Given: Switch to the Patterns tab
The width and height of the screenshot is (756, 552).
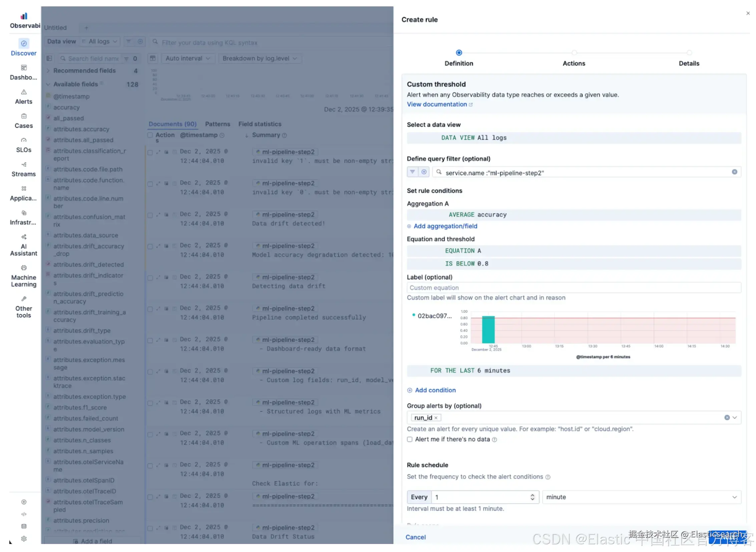Looking at the screenshot, I should (x=217, y=124).
